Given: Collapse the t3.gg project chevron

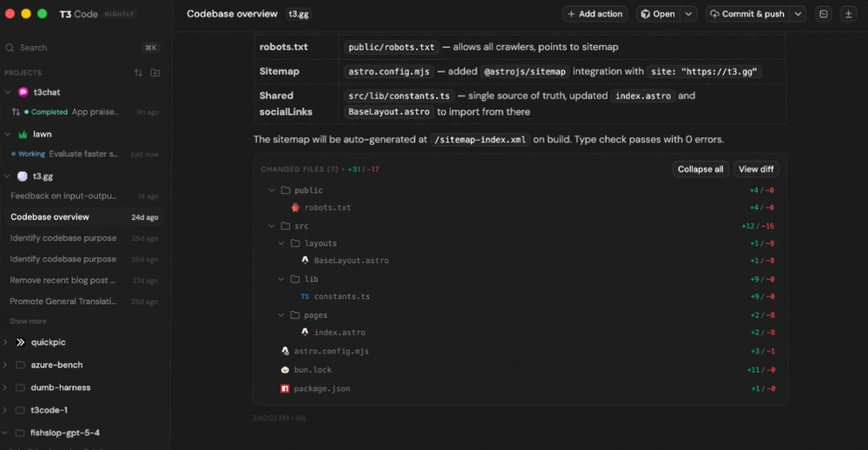Looking at the screenshot, I should point(7,176).
